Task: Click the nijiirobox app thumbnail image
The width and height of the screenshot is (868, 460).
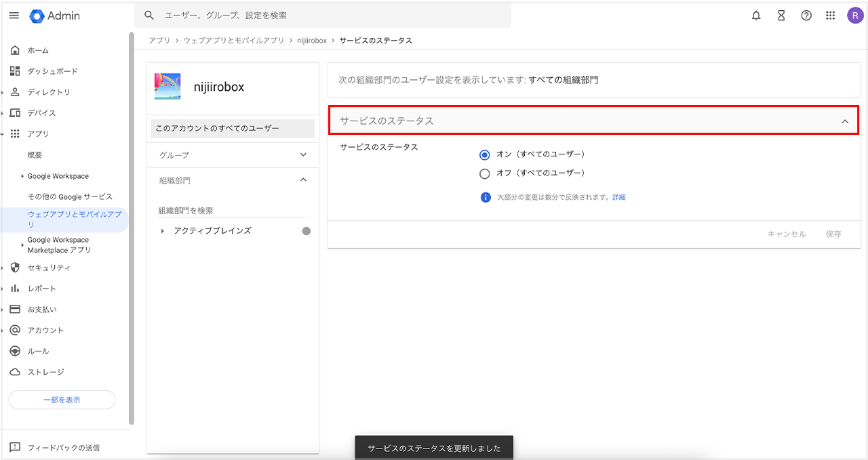Action: point(167,87)
